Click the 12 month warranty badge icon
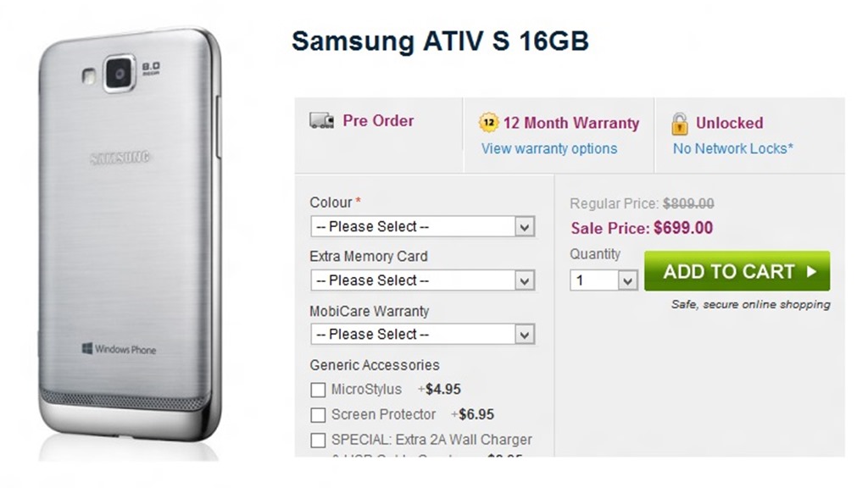 click(x=488, y=123)
